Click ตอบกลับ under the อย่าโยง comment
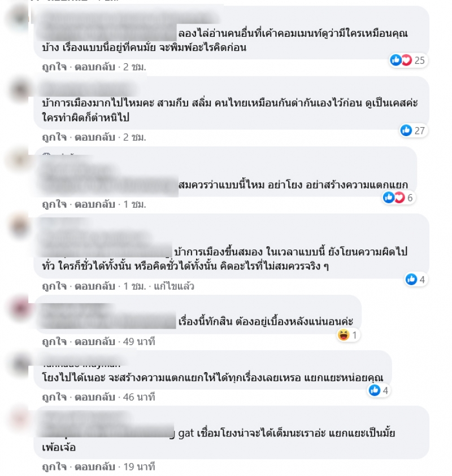This screenshot has height=476, width=452. 95,204
